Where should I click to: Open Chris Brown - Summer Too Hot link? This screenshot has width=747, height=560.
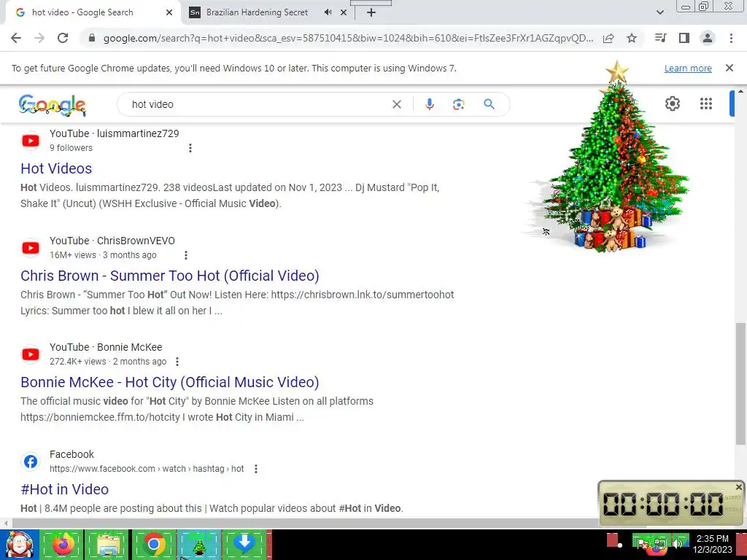(x=169, y=276)
